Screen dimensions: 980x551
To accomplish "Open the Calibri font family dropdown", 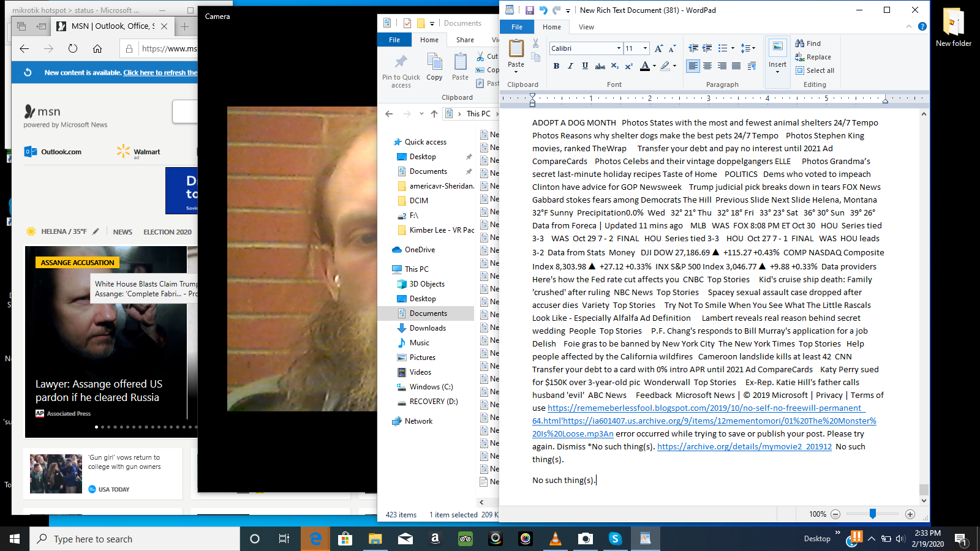I will (619, 48).
